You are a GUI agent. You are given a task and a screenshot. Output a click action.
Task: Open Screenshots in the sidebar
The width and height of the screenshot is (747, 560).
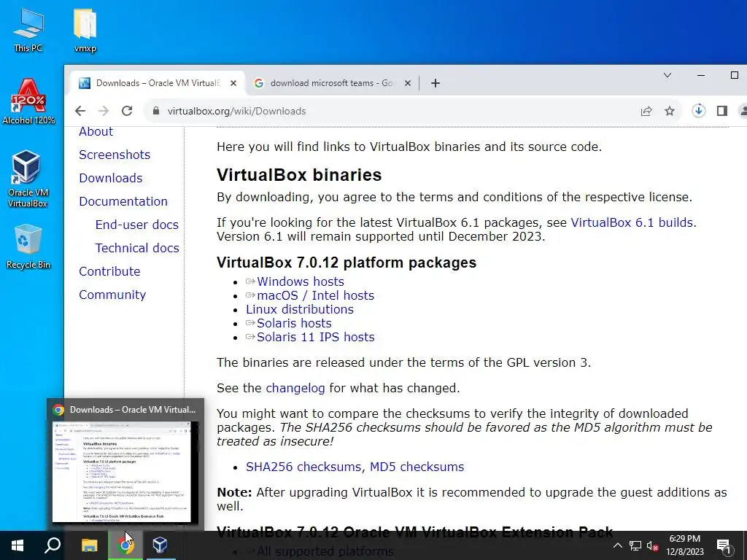tap(115, 155)
